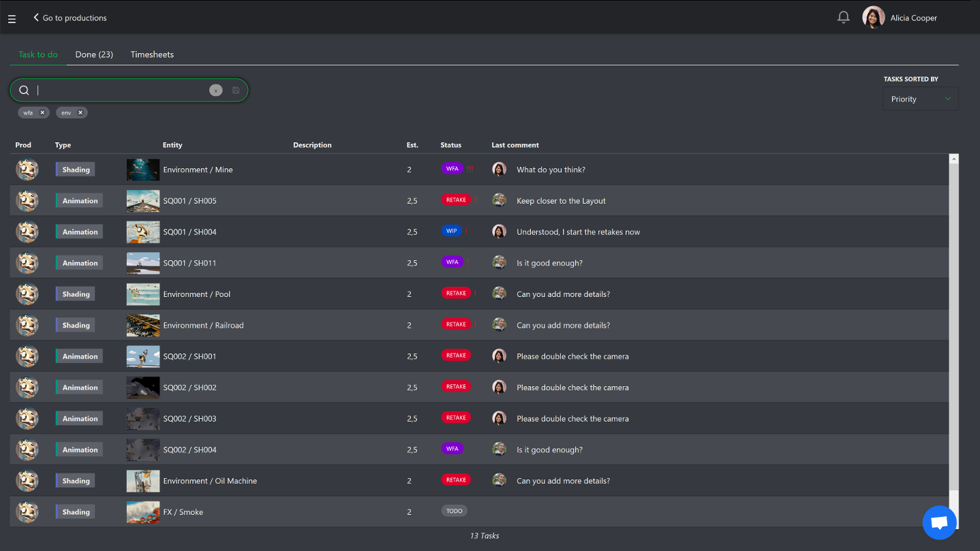Open the support chat bubble
Screen dimensions: 980x551
point(939,522)
